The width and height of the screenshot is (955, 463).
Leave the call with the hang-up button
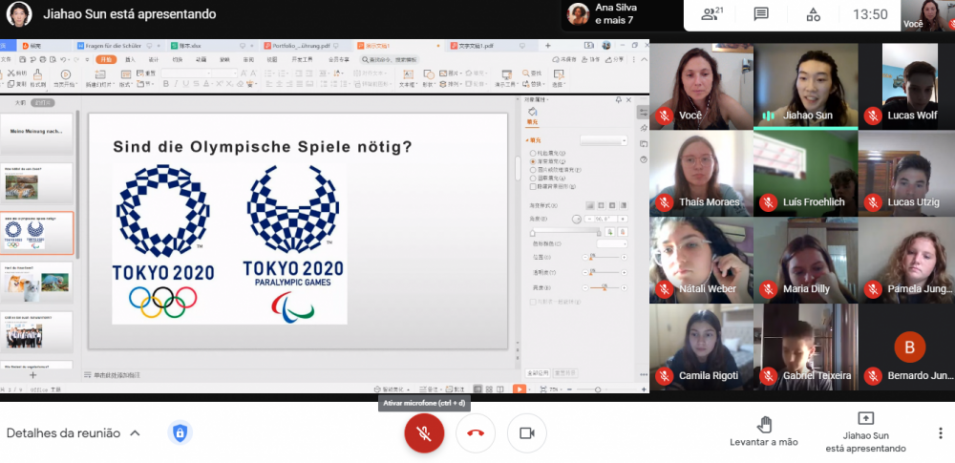tap(476, 433)
